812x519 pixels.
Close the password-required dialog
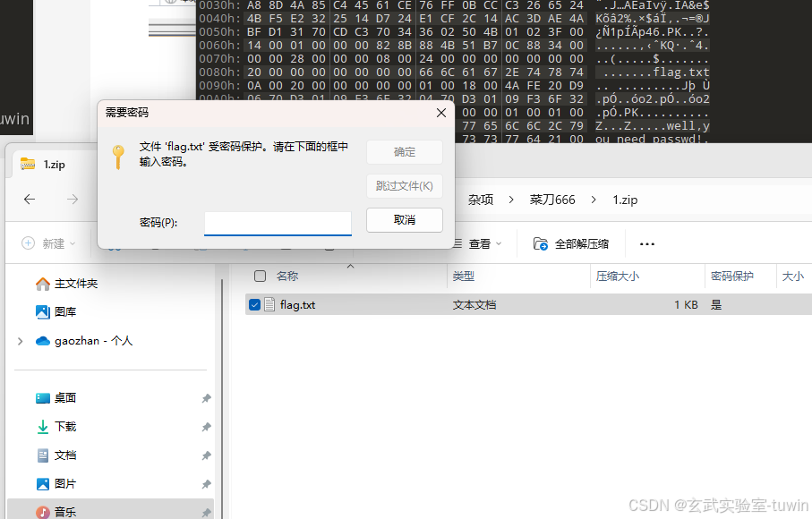(441, 113)
